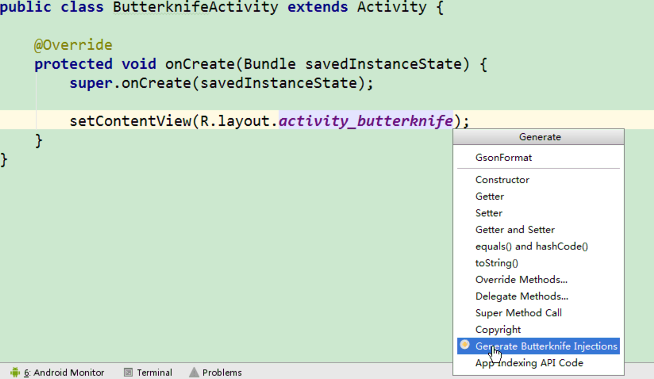
Task: Click the Bundle parameter type
Action: [x=269, y=64]
